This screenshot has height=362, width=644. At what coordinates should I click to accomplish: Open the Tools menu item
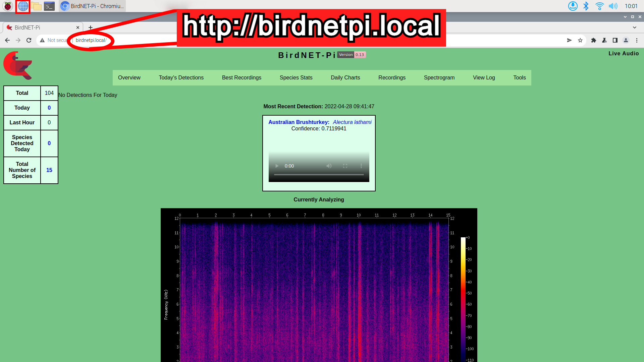[519, 77]
